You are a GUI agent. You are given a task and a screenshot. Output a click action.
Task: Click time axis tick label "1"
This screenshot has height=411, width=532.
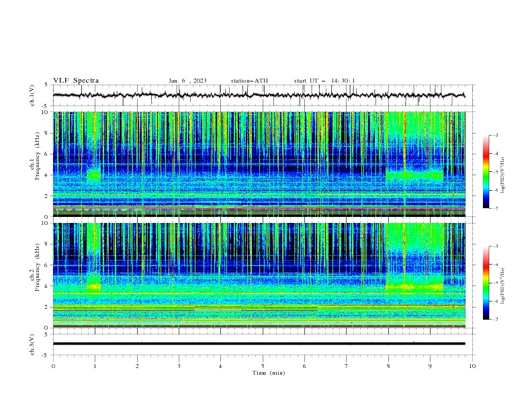(x=95, y=366)
